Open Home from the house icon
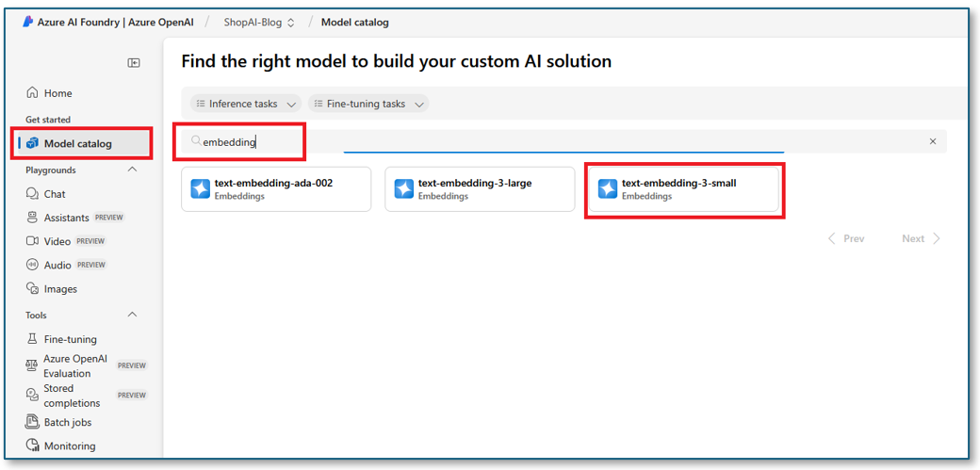The height and width of the screenshot is (470, 980). [32, 93]
